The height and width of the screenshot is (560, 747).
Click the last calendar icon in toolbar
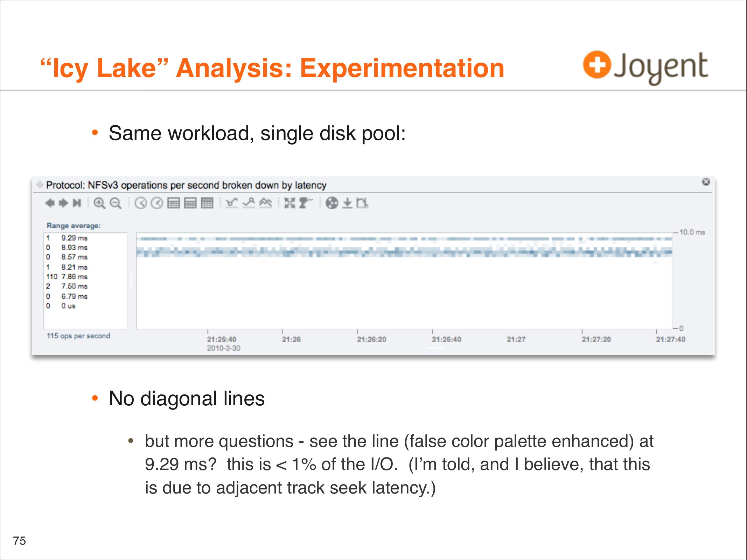[207, 203]
